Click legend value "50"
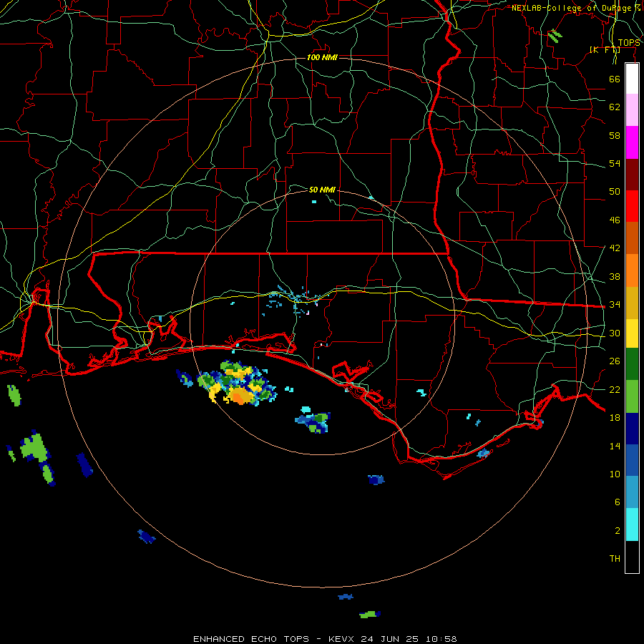Image resolution: width=644 pixels, height=644 pixels. (x=615, y=192)
